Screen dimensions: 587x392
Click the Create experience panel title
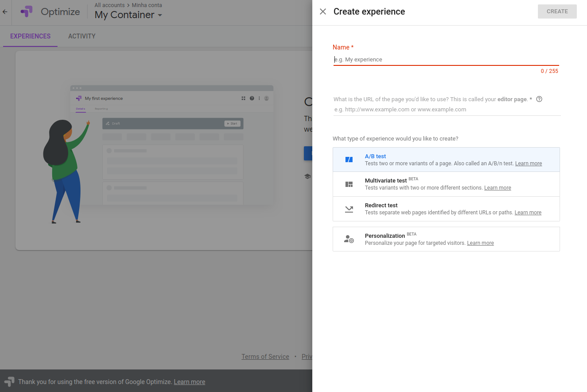pos(369,12)
